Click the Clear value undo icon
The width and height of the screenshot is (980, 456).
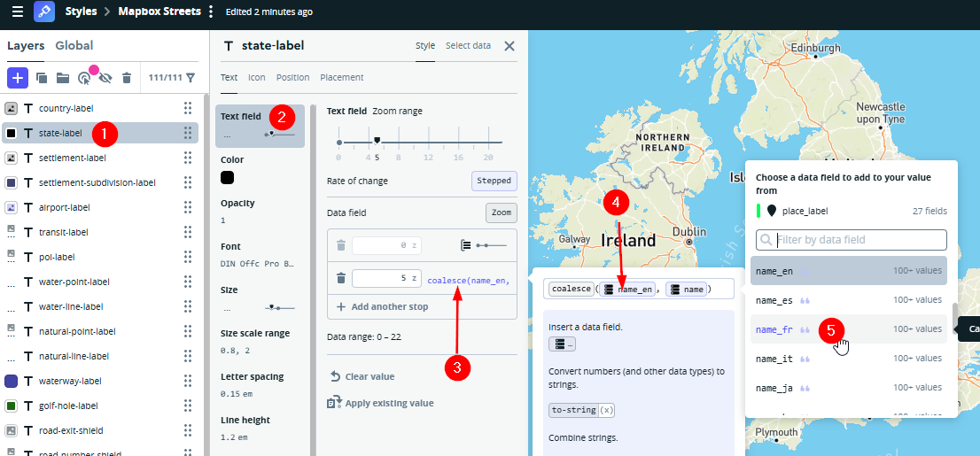[335, 376]
